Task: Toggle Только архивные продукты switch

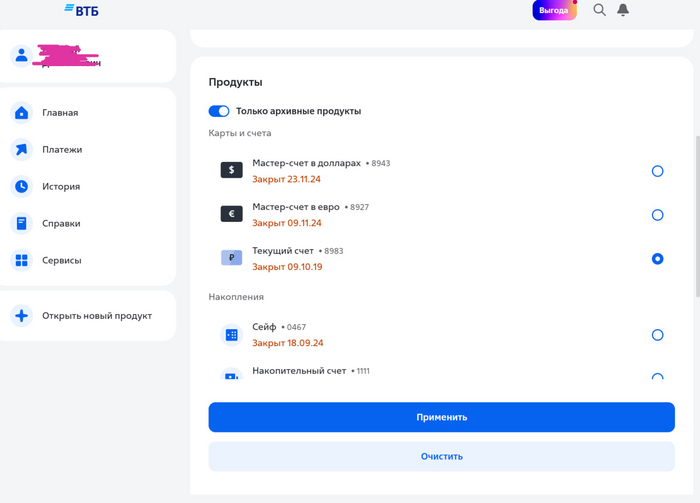Action: pos(219,111)
